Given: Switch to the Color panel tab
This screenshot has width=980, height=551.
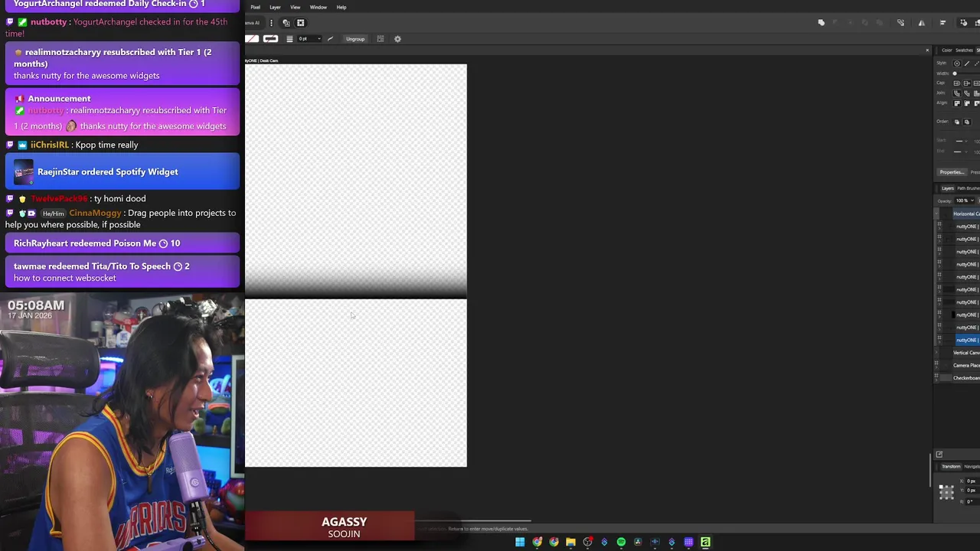Looking at the screenshot, I should pos(947,50).
